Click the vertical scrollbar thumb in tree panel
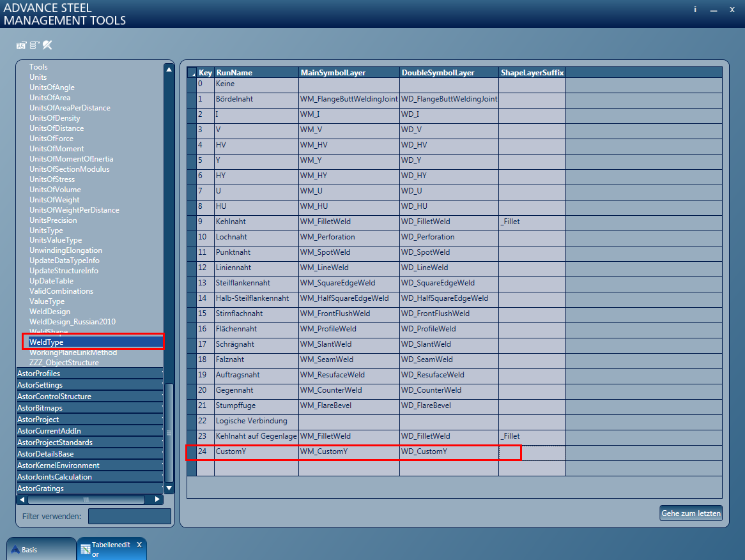Image resolution: width=745 pixels, height=560 pixels. [x=169, y=432]
